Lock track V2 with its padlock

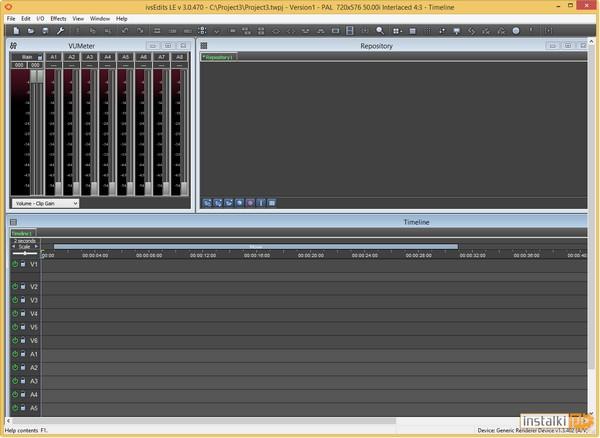[23, 286]
